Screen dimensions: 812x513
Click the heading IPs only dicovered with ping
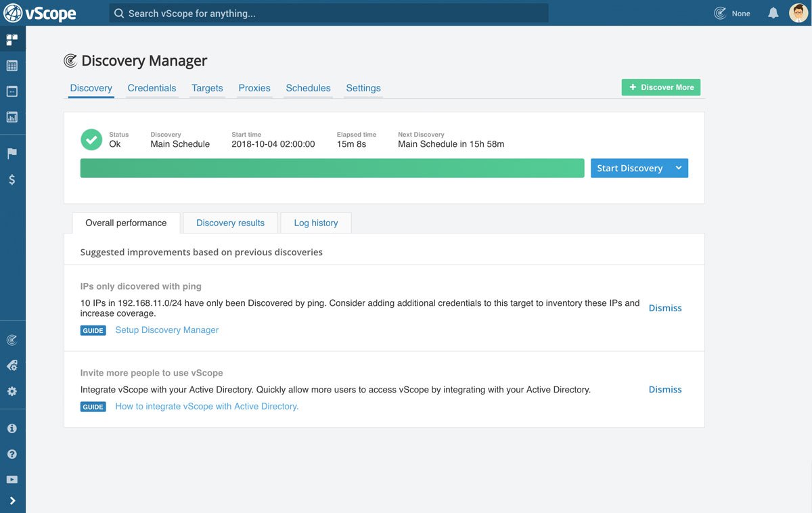tap(141, 286)
